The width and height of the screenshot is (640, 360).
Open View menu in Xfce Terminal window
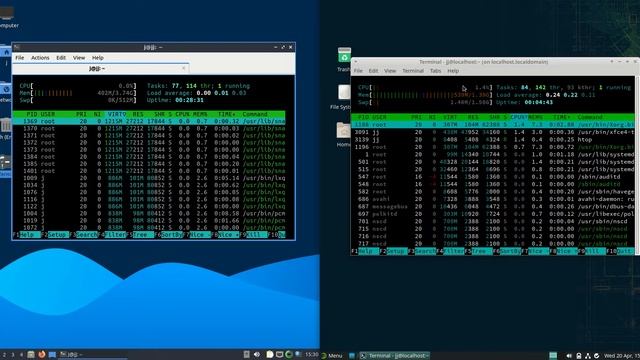click(x=390, y=71)
